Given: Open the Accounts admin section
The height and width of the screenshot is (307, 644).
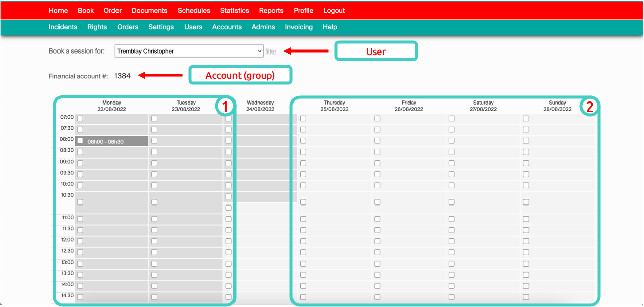Looking at the screenshot, I should point(226,27).
